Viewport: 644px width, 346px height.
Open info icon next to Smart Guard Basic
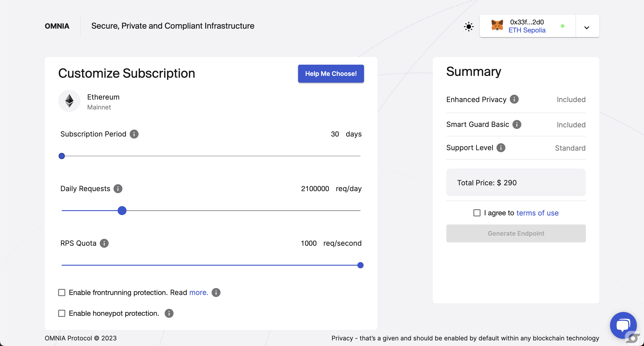[517, 124]
